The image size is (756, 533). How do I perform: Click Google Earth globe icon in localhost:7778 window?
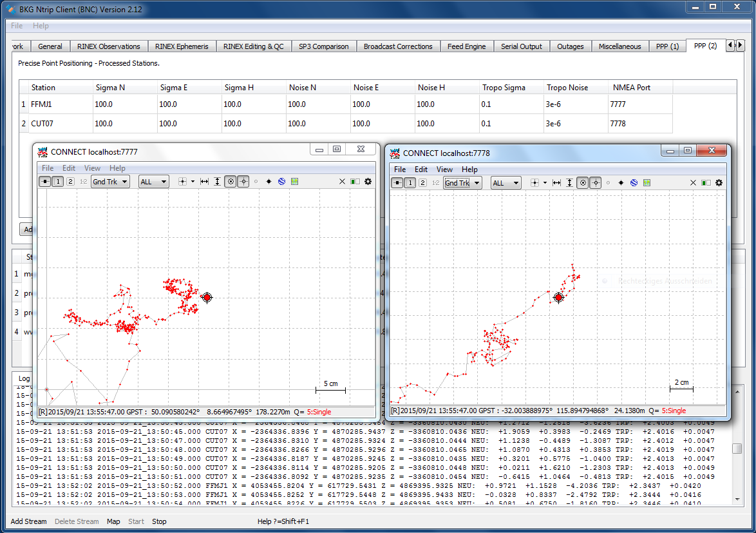tap(634, 183)
